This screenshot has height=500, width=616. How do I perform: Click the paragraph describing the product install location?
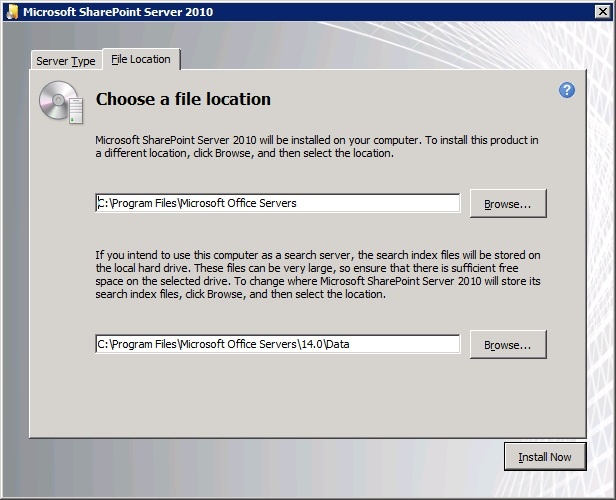point(316,147)
